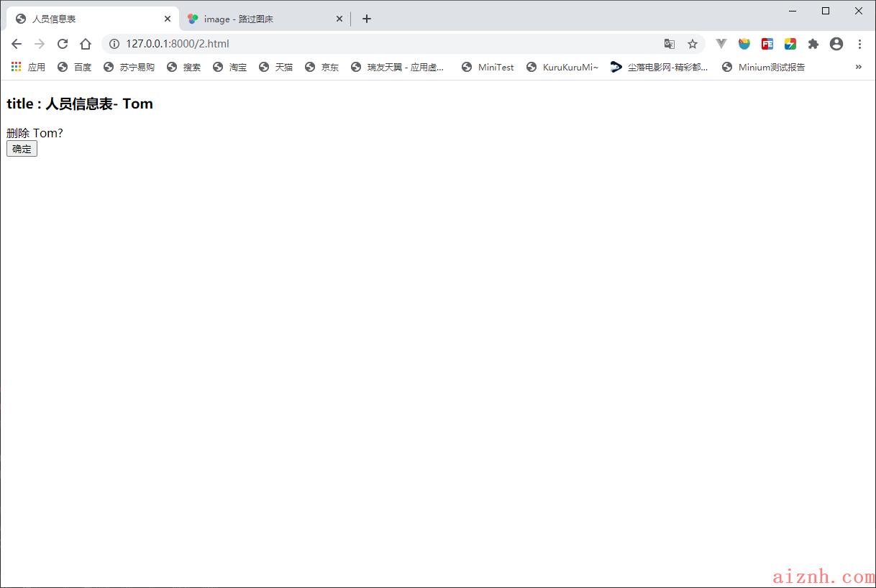876x588 pixels.
Task: Go to the browser home page
Action: click(86, 44)
